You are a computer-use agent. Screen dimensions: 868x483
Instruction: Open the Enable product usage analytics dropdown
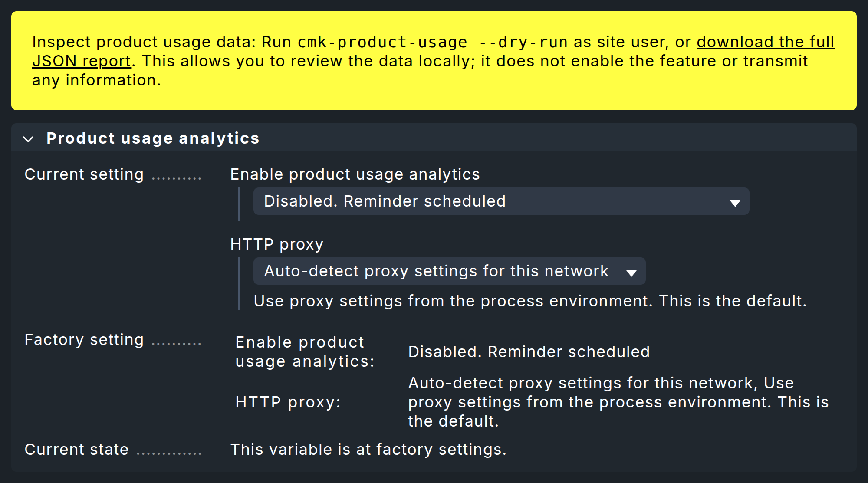click(x=499, y=201)
